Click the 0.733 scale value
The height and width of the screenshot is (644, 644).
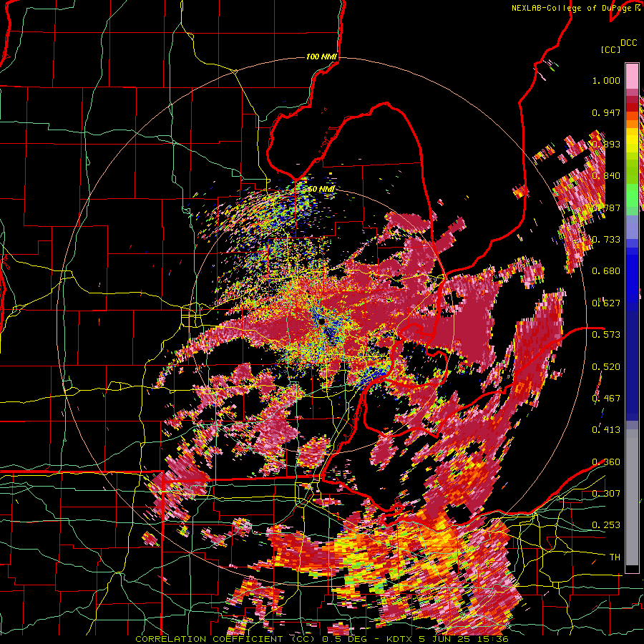pos(606,240)
